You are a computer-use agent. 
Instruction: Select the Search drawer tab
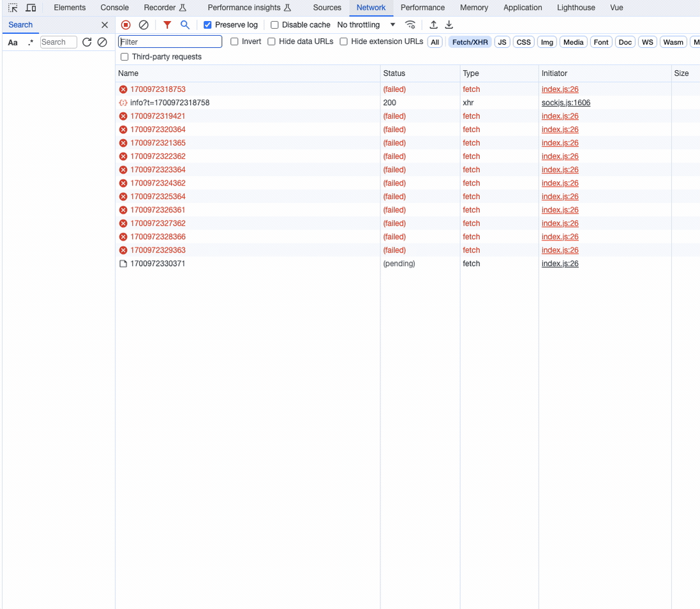tap(20, 25)
